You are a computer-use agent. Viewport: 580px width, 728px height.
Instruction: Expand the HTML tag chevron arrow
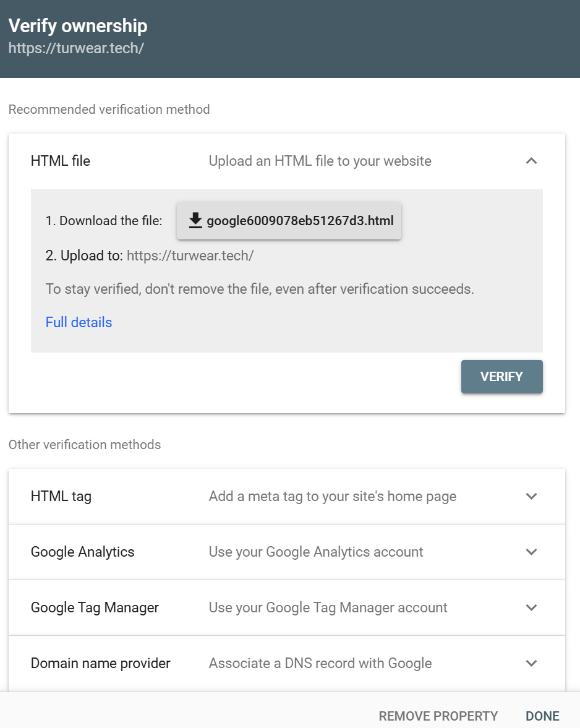(531, 496)
